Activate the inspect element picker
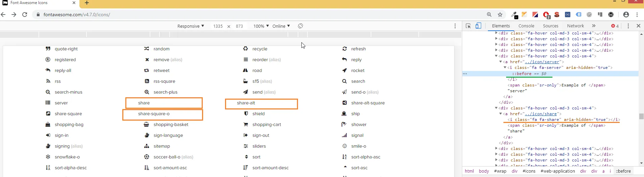The image size is (644, 177). tap(468, 26)
